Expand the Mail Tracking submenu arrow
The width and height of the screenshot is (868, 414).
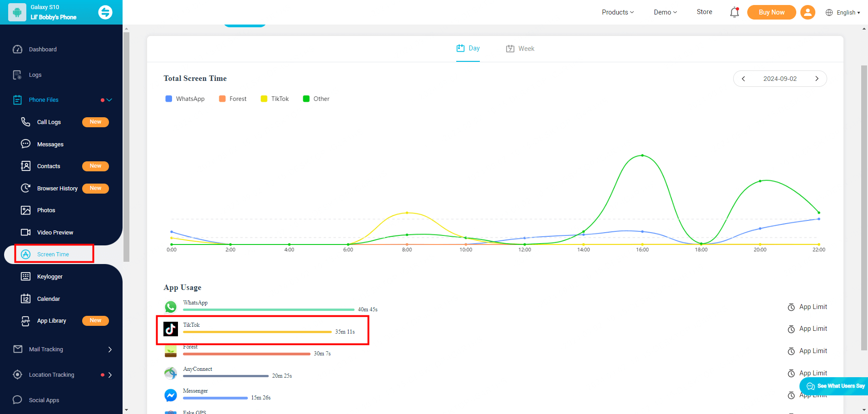(x=110, y=349)
